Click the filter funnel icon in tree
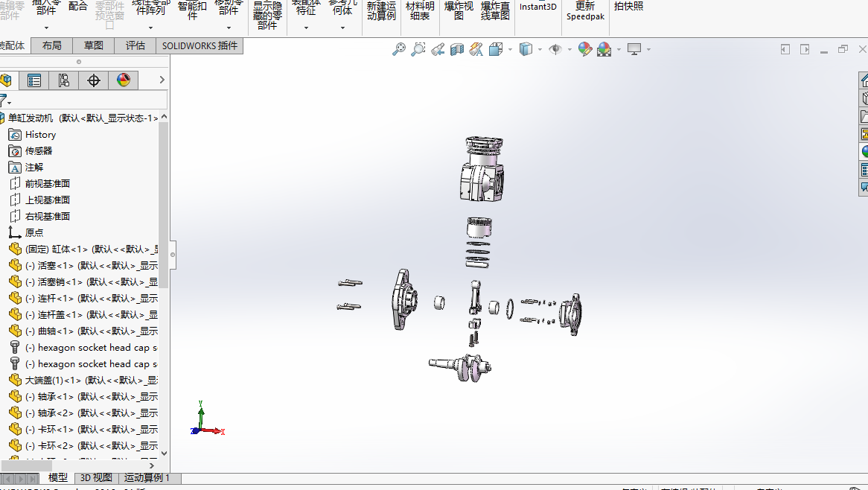 point(3,101)
